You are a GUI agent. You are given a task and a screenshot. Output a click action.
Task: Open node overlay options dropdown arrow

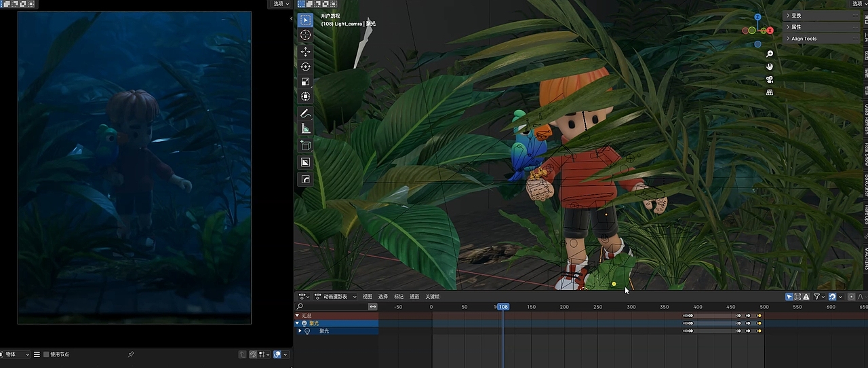click(285, 354)
